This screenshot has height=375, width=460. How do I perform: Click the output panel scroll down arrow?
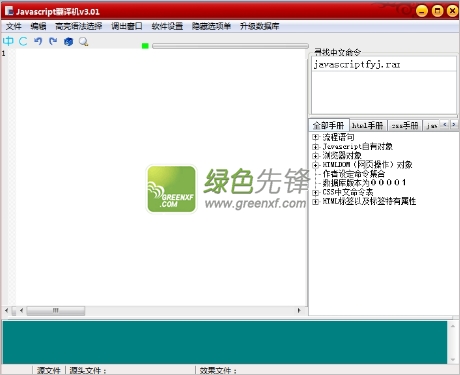[453, 360]
